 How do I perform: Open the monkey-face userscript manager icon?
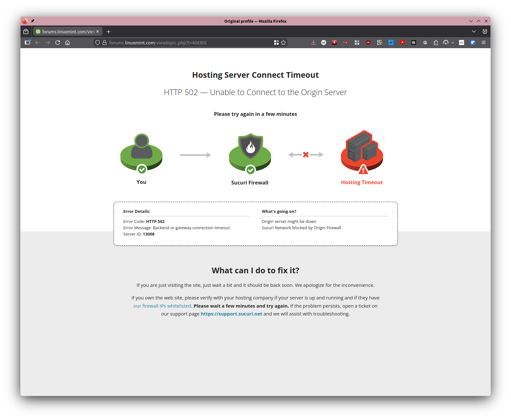[425, 43]
